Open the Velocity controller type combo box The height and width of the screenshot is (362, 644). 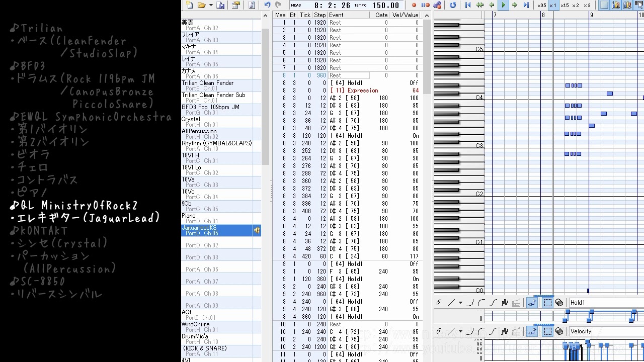point(606,331)
